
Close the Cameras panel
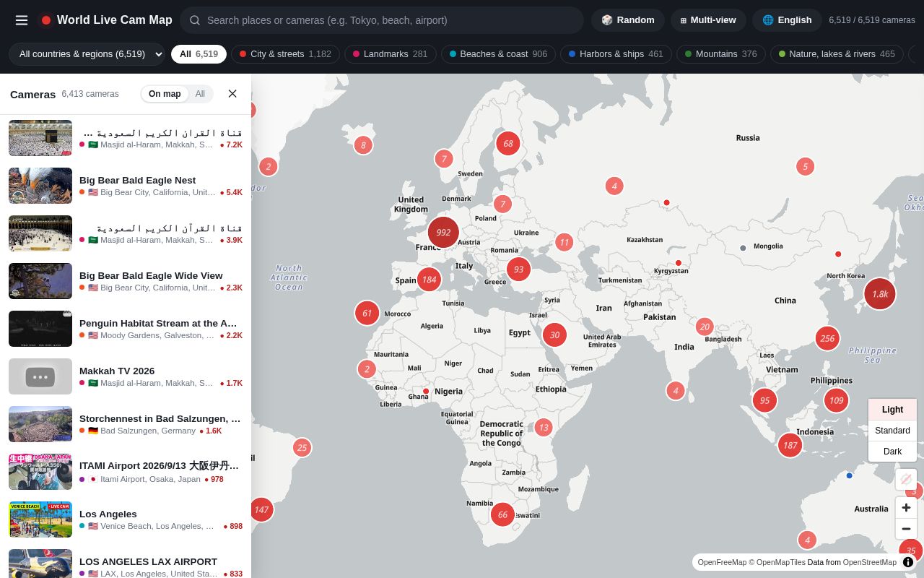pos(232,94)
